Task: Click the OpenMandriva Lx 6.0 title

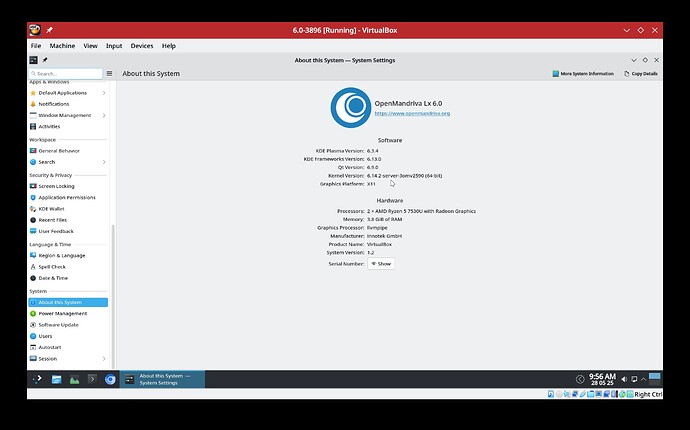Action: point(408,103)
